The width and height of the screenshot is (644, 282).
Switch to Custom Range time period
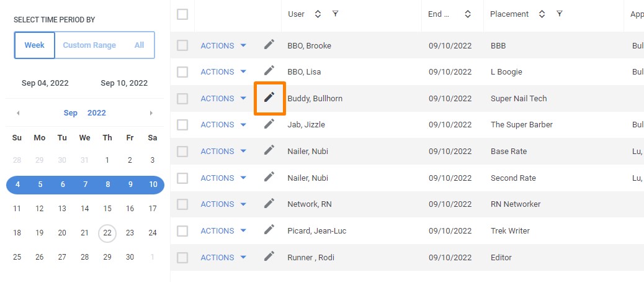point(89,45)
